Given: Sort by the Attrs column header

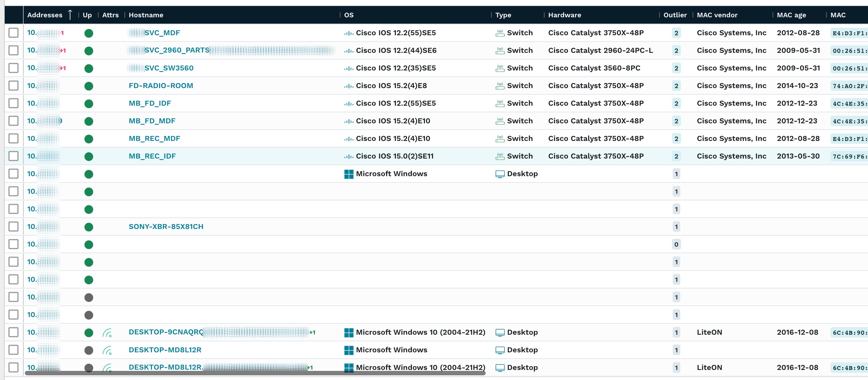Looking at the screenshot, I should (110, 15).
